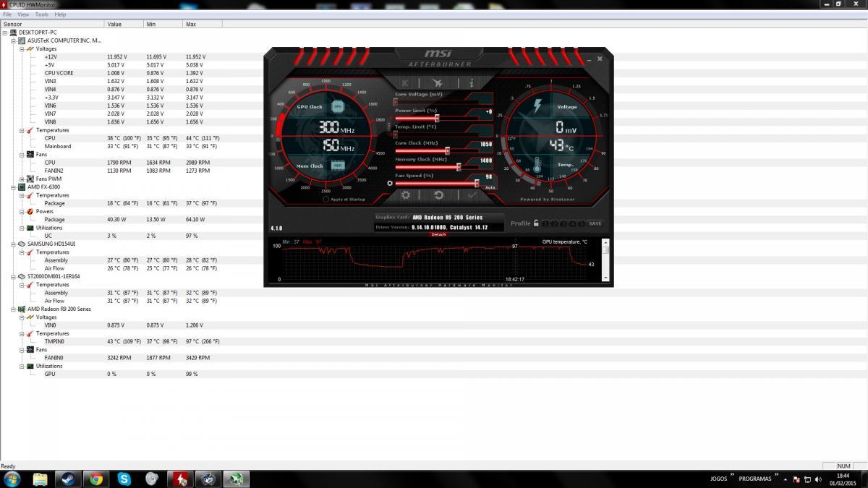Select profile slot 5 in Afterburner
Image resolution: width=868 pixels, height=488 pixels.
(581, 223)
